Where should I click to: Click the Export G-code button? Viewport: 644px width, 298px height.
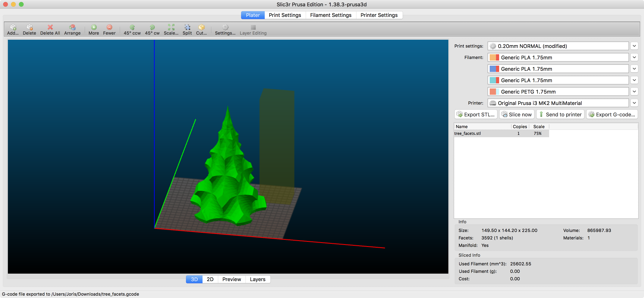point(612,114)
